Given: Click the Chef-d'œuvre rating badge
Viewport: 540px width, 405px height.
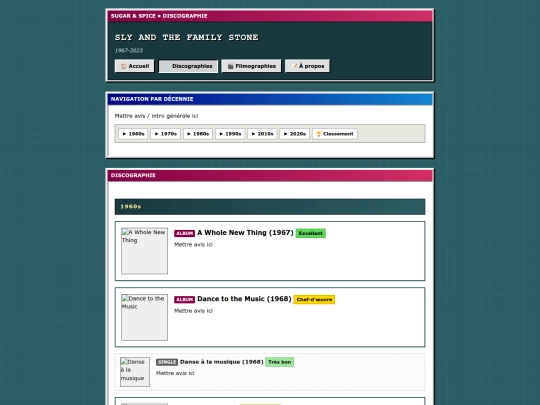Looking at the screenshot, I should [x=314, y=300].
